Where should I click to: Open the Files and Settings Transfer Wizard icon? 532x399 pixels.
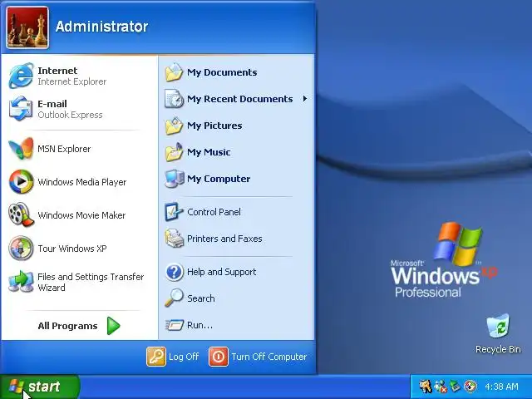pyautogui.click(x=21, y=282)
